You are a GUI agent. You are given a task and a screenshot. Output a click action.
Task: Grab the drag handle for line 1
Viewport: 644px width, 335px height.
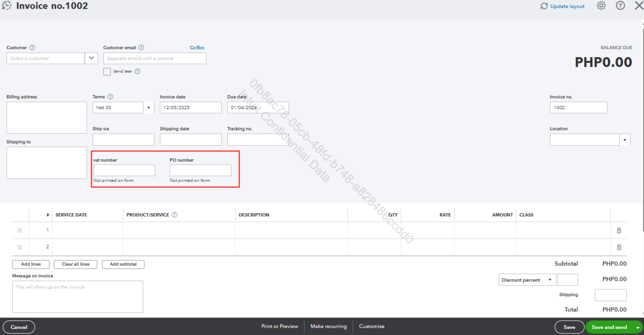point(20,230)
